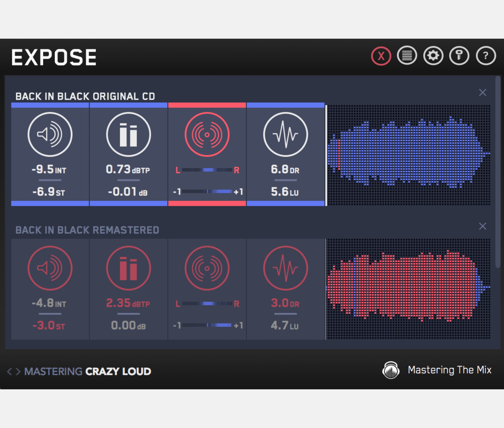Screen dimensions: 504x428
Task: Open Mastering Crazy Loud preset selector
Action: pyautogui.click(x=88, y=371)
